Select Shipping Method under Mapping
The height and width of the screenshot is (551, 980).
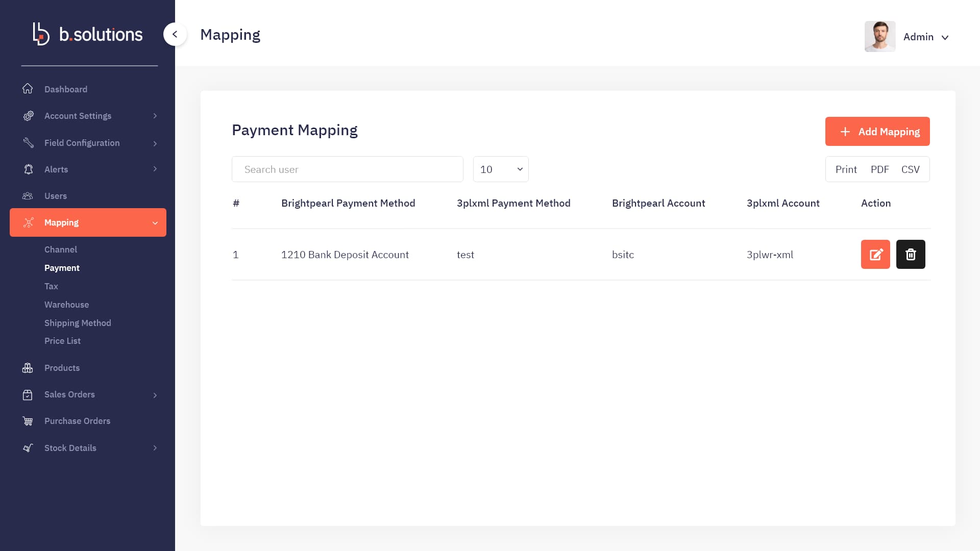click(x=78, y=323)
